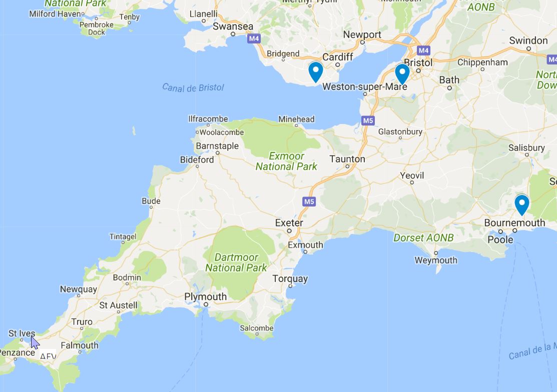Screen dimensions: 557x392
Task: Select the Salisbury city label
Action: coord(526,148)
